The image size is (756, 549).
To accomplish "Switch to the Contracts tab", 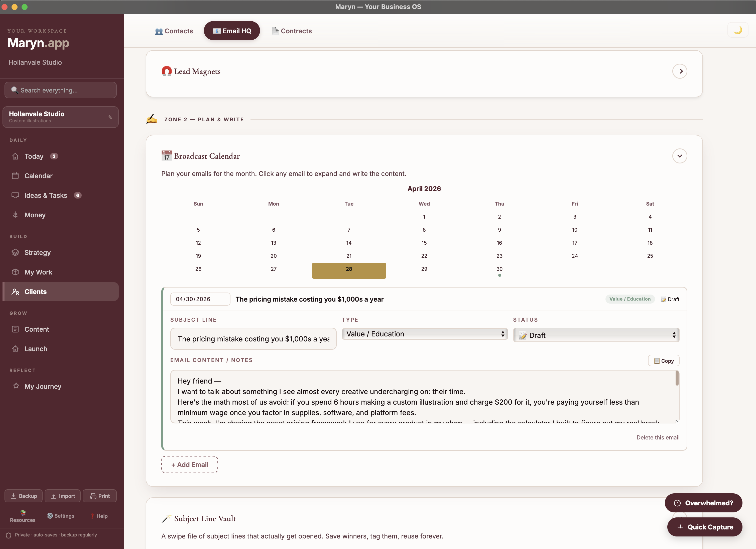I will tap(291, 31).
